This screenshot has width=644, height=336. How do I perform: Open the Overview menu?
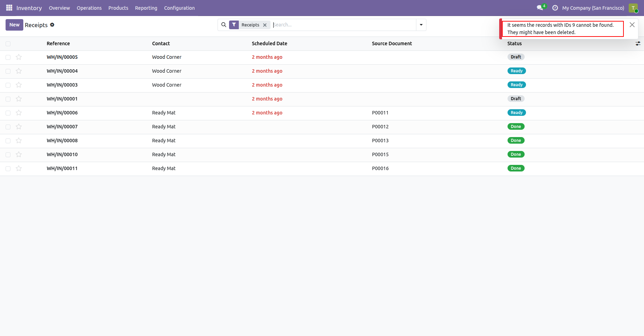[59, 8]
